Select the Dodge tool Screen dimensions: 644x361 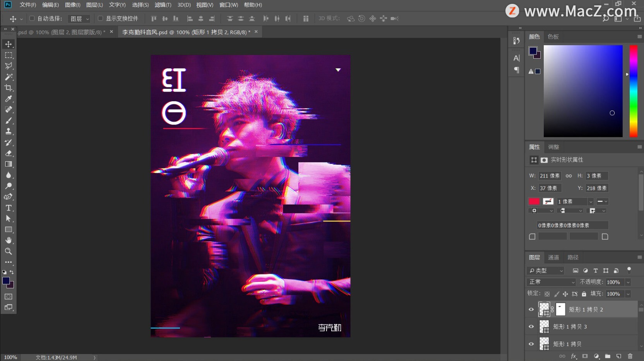point(9,186)
